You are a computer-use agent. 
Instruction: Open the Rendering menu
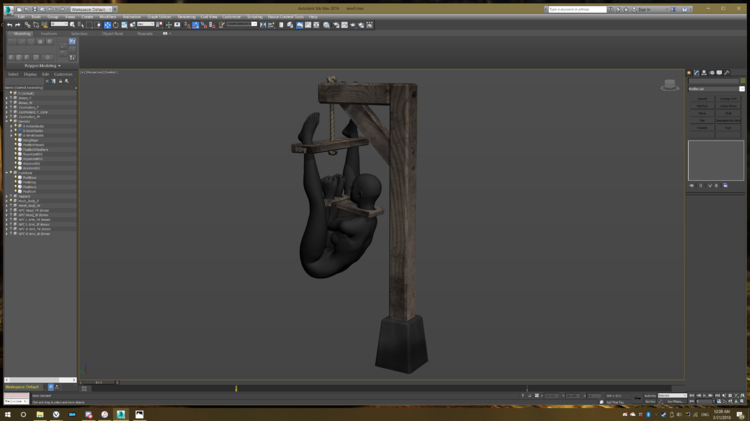[187, 17]
